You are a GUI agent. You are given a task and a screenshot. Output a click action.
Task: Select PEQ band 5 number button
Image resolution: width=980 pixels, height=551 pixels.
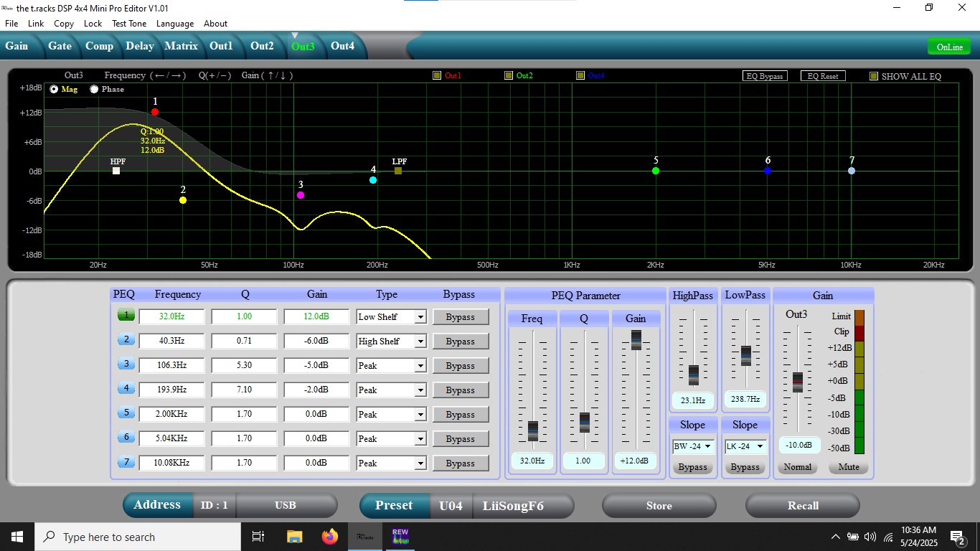click(126, 413)
